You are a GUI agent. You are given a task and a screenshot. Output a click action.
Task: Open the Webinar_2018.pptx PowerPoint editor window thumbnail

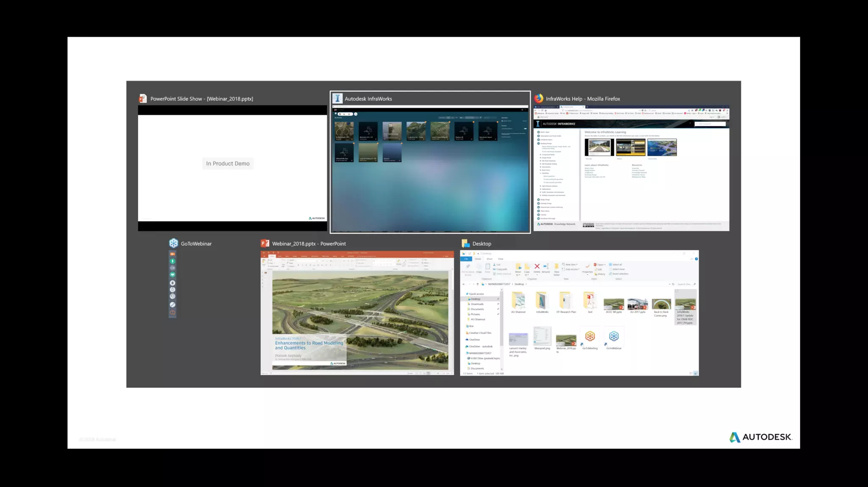point(357,313)
